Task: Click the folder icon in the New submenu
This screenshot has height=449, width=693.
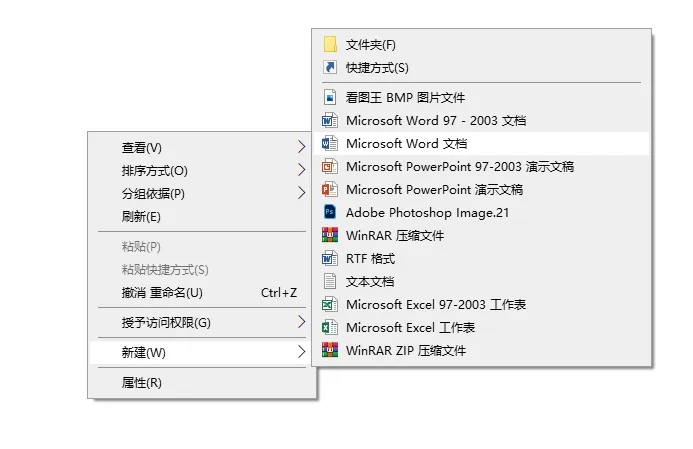Action: click(329, 45)
